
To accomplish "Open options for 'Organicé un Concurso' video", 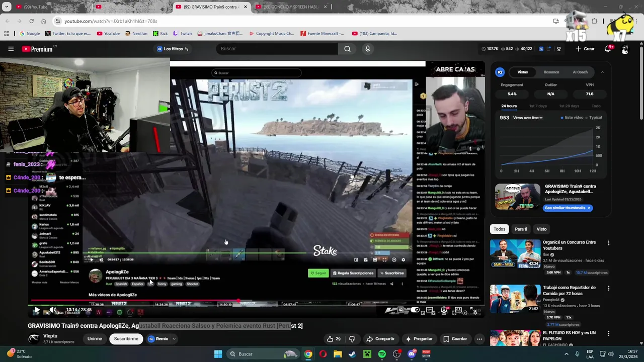I will point(608,243).
